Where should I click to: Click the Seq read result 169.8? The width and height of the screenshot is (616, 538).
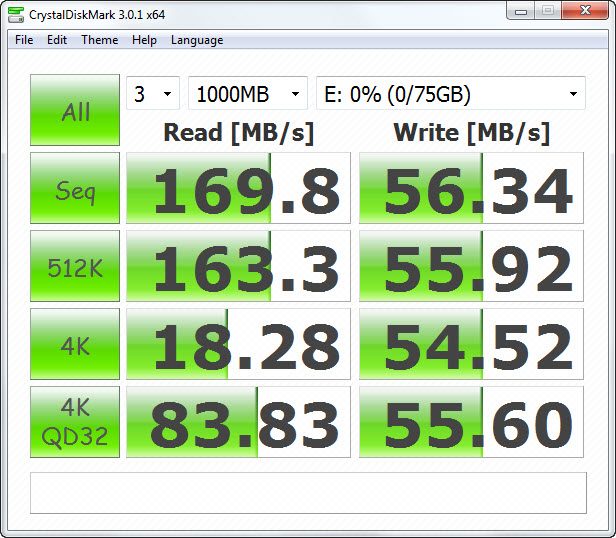tap(238, 188)
